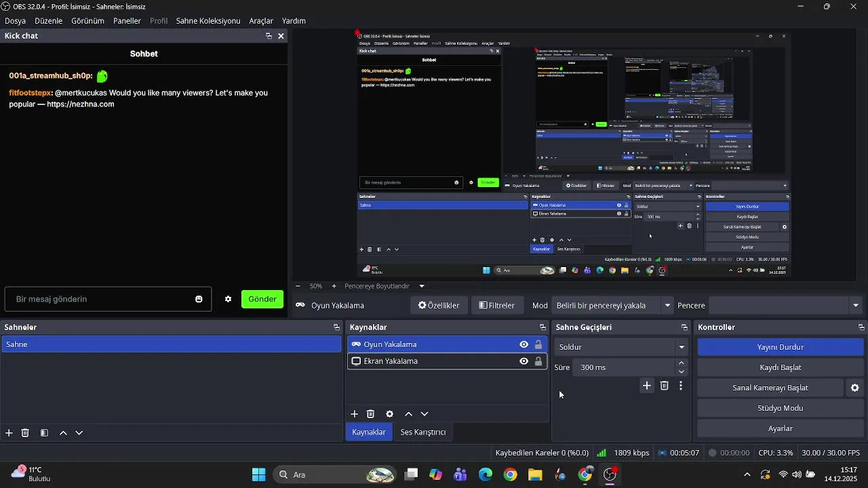Click Yayını Durdur to stop streaming
The width and height of the screenshot is (868, 488).
pos(781,347)
